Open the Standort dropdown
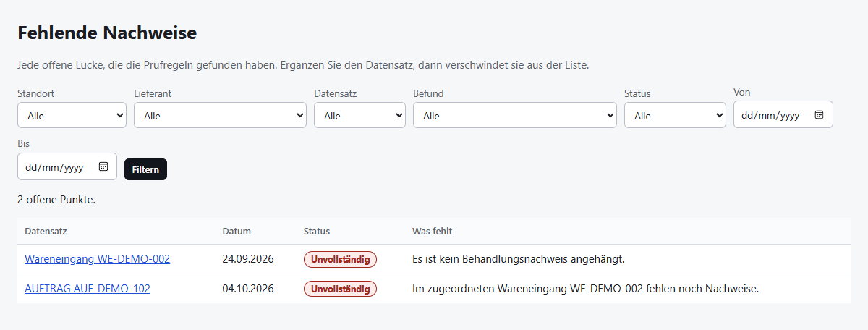This screenshot has width=868, height=330. point(72,115)
